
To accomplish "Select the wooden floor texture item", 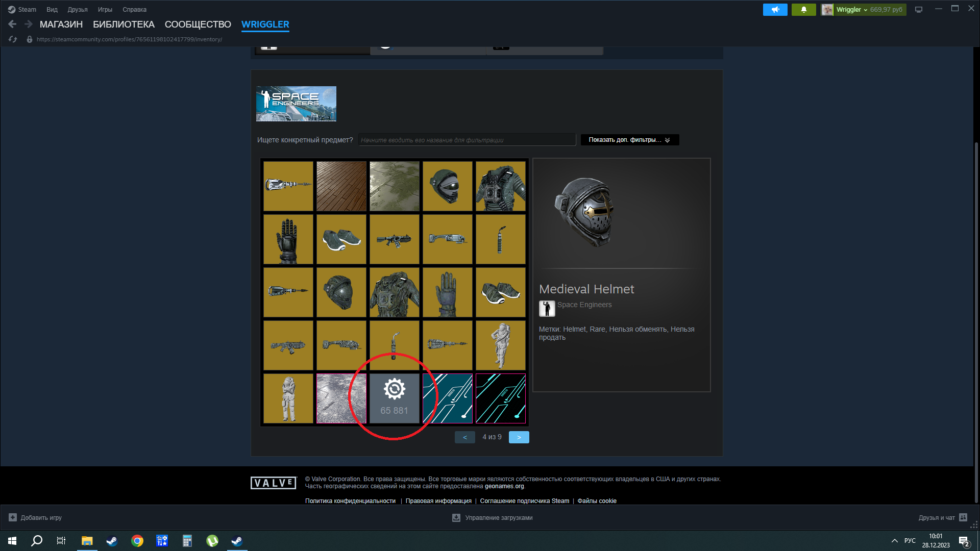I will (x=341, y=186).
